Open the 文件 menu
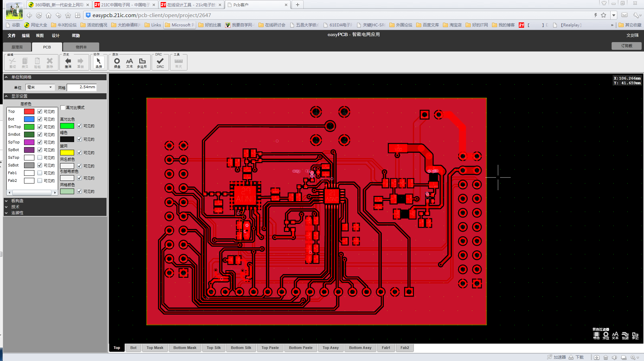Screen dimensions: 644x361 click(x=12, y=35)
